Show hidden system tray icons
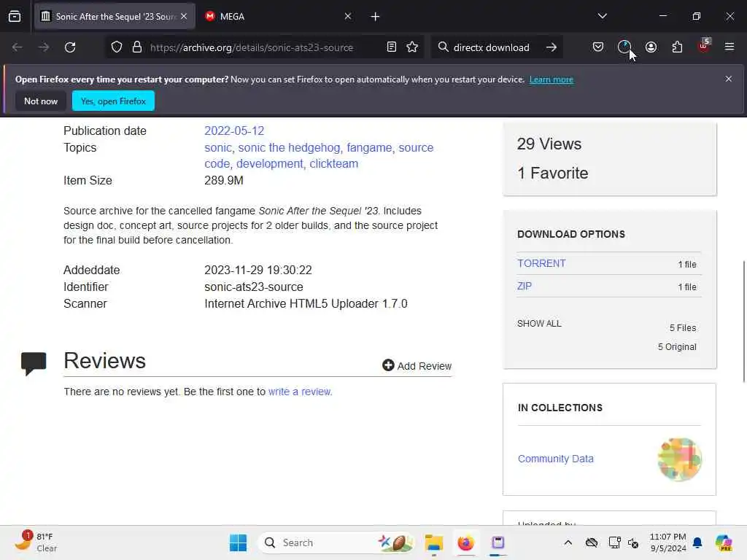The image size is (747, 560). pyautogui.click(x=568, y=542)
